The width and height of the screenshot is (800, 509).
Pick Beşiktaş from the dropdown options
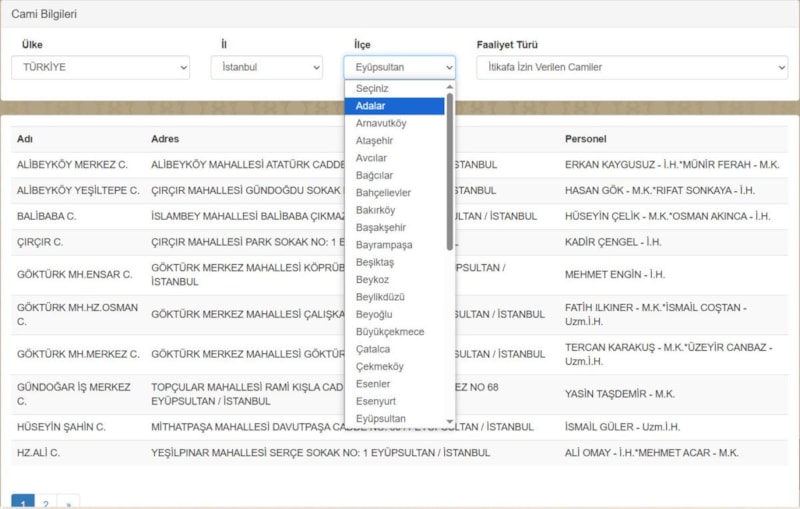click(x=394, y=262)
